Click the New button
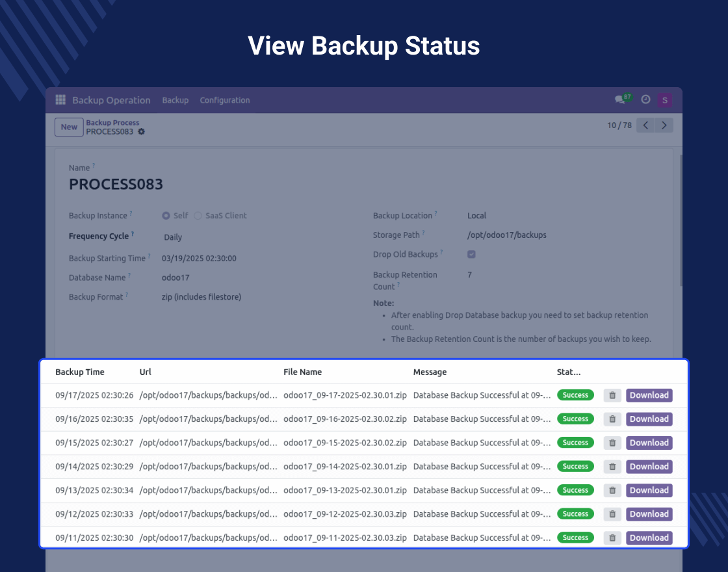The width and height of the screenshot is (728, 572). click(x=69, y=127)
